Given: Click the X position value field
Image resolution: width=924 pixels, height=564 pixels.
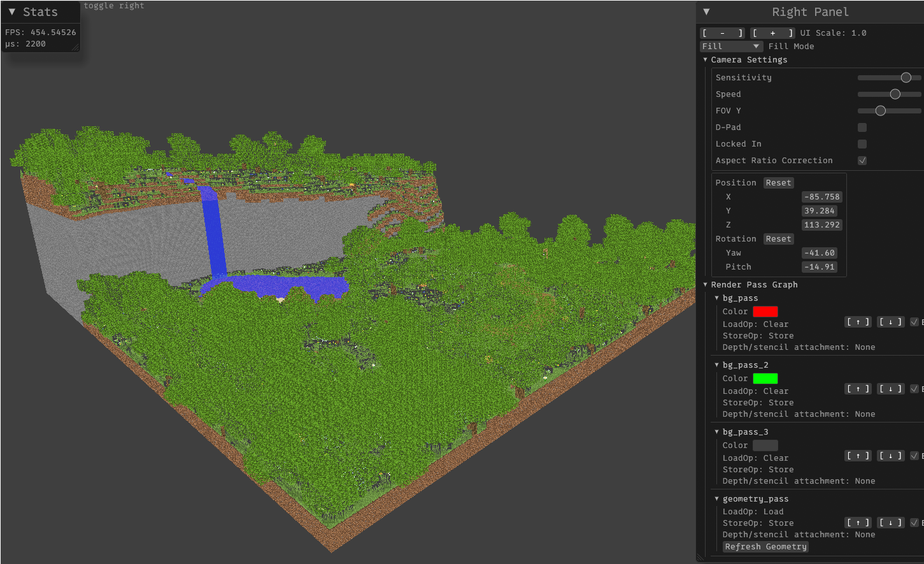Looking at the screenshot, I should point(821,196).
